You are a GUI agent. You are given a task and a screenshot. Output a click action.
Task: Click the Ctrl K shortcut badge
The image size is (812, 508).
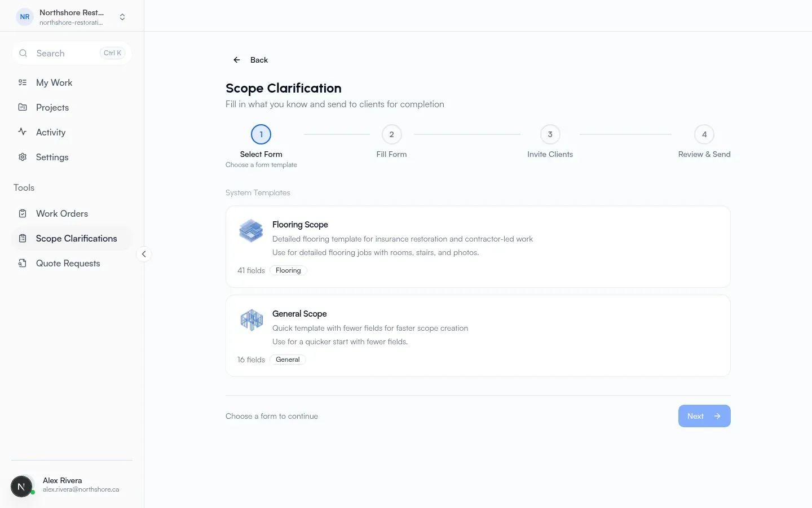pos(112,53)
